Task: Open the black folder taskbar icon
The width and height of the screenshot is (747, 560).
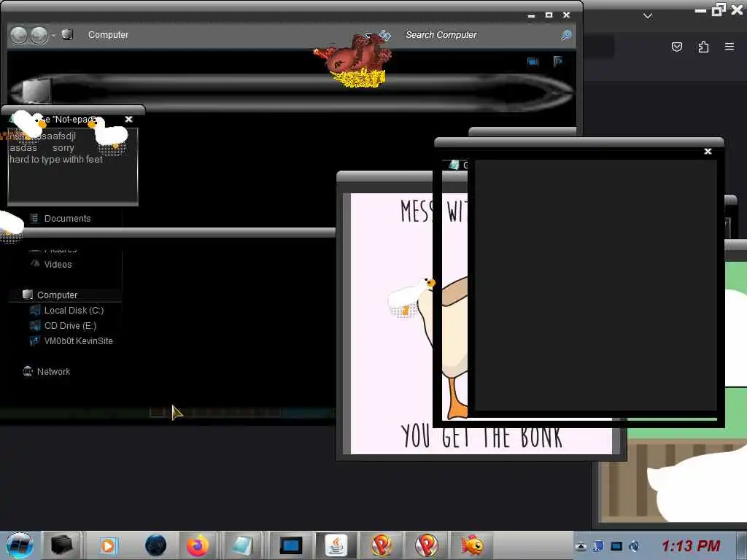Action: pyautogui.click(x=62, y=545)
